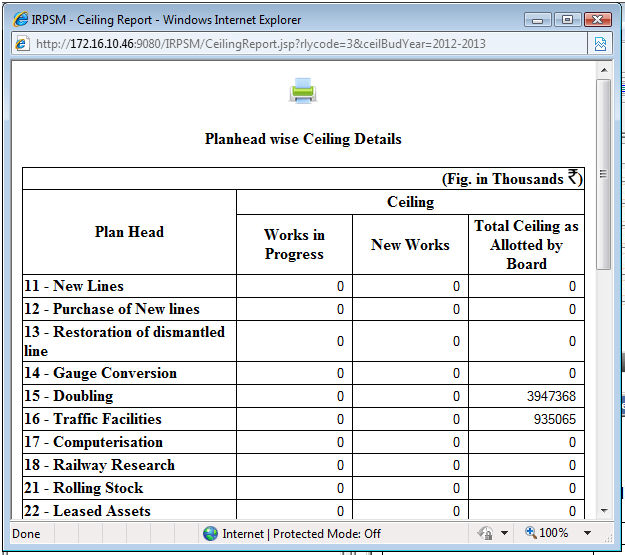Image resolution: width=625 pixels, height=555 pixels.
Task: Open the security status dropdown arrow
Action: tap(504, 534)
